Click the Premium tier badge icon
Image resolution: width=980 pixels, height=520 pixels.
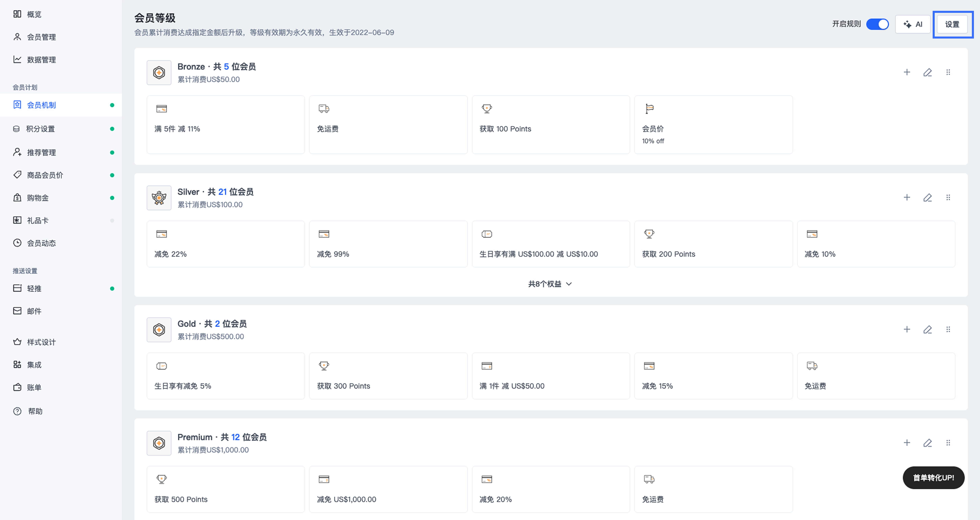tap(159, 443)
